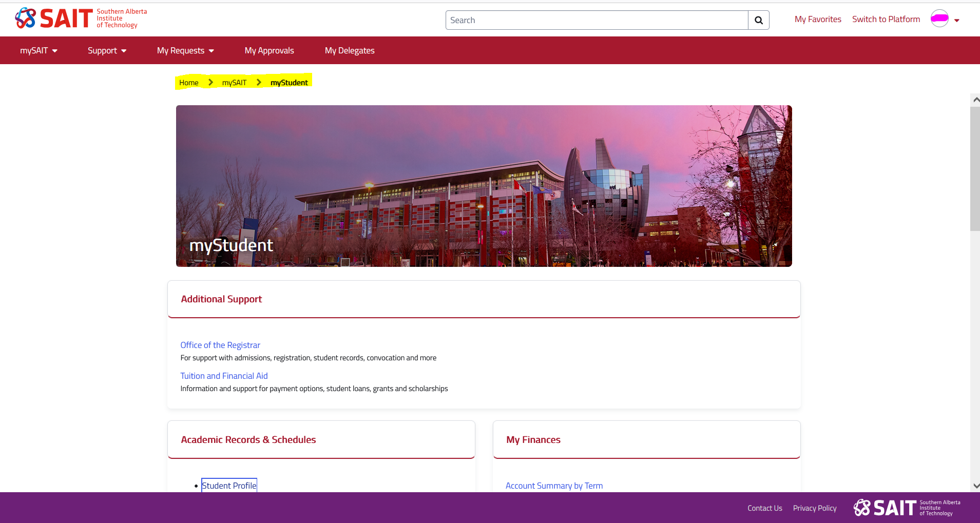Open My Favorites link
The width and height of the screenshot is (980, 523).
pyautogui.click(x=818, y=19)
